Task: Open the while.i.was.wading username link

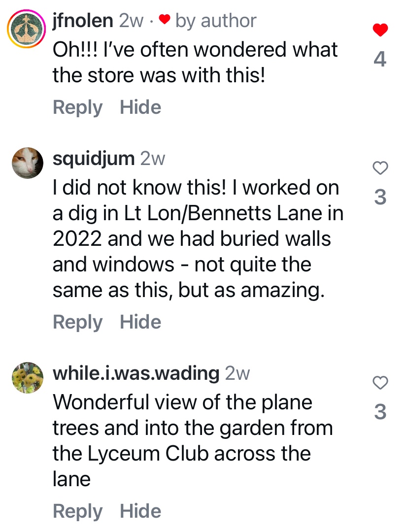Action: (x=136, y=373)
